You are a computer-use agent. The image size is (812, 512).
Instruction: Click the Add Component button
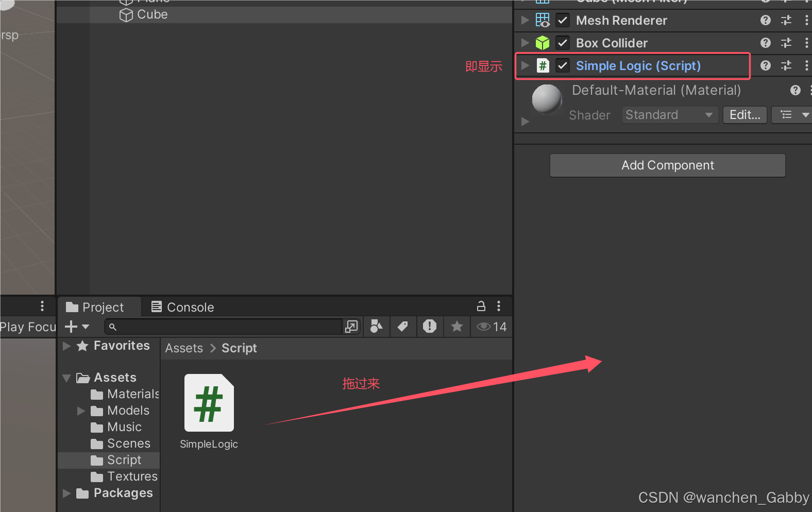point(668,165)
